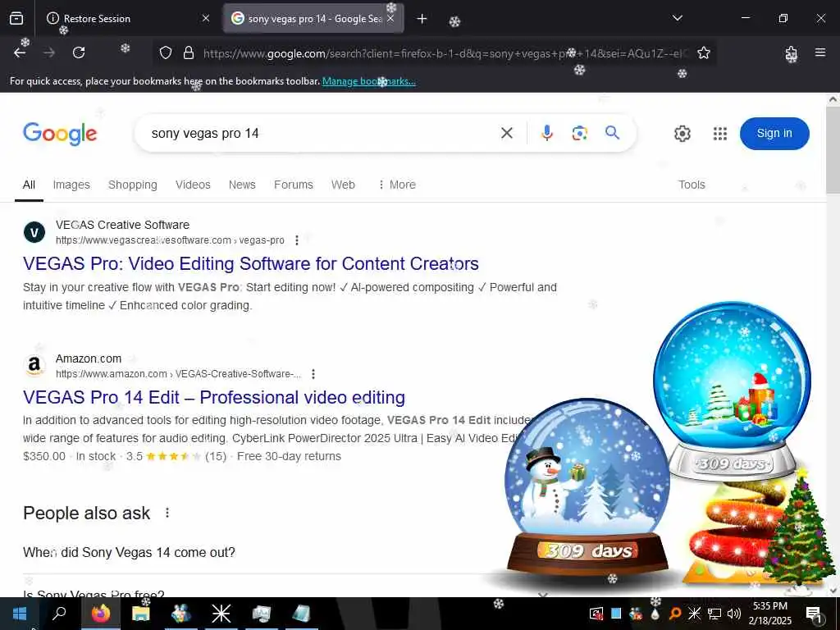Open Google quick settings gear icon
This screenshot has height=630, width=840.
coord(682,134)
